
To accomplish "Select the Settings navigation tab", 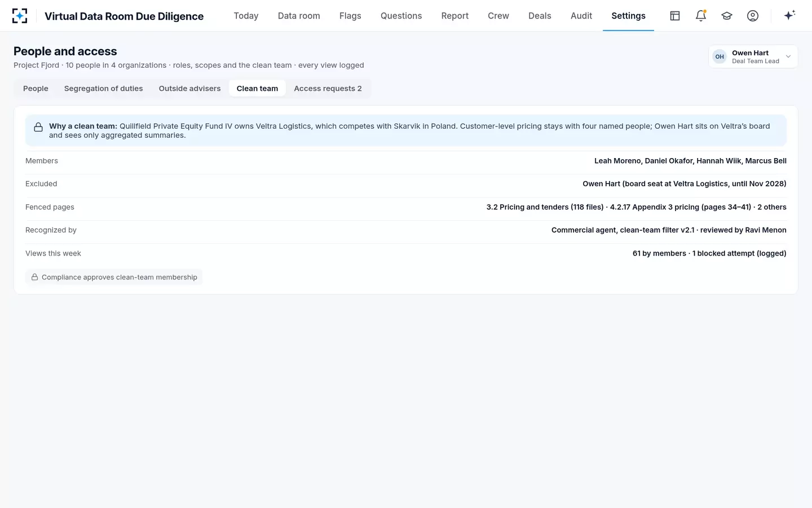I will (x=628, y=16).
